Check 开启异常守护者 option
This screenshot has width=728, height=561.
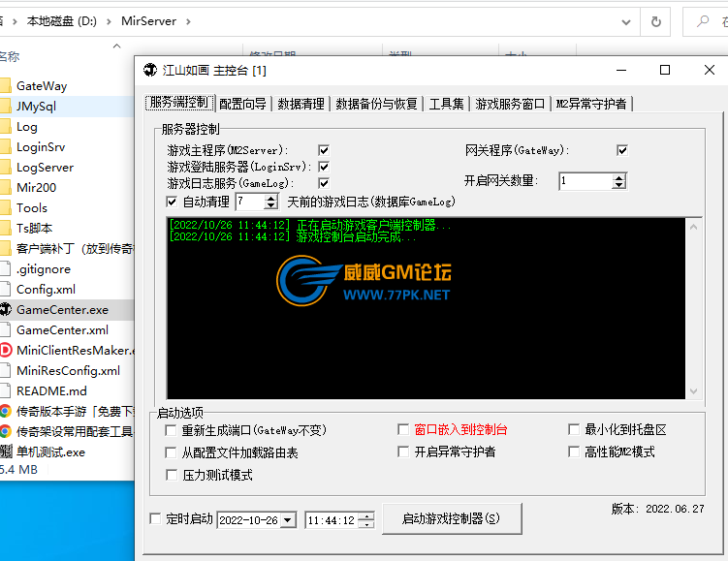click(x=403, y=452)
